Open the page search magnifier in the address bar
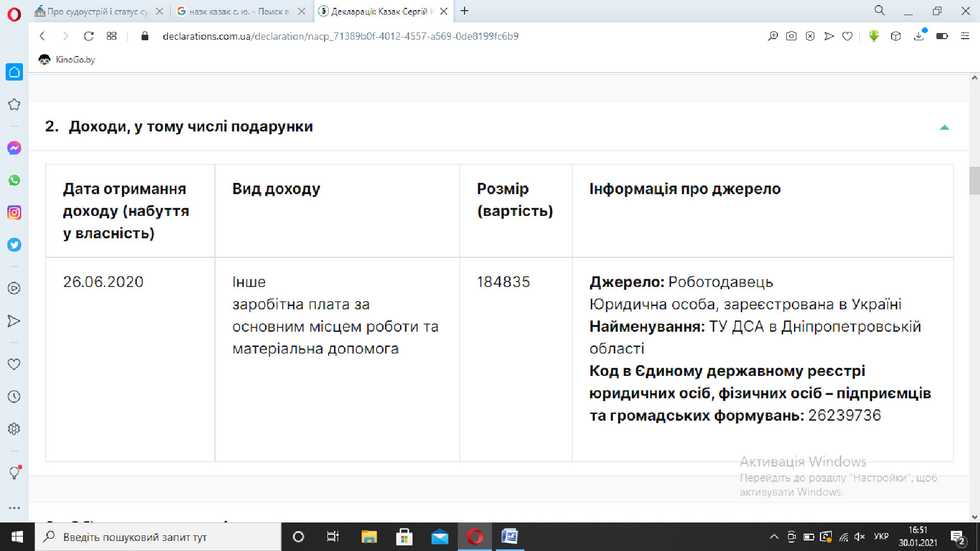 [773, 36]
